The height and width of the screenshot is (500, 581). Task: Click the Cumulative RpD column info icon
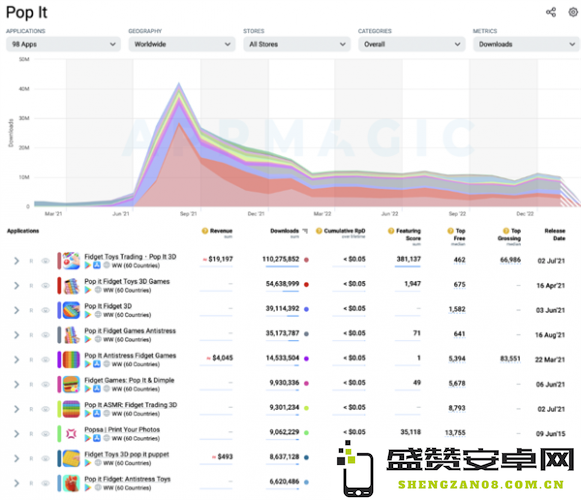click(x=319, y=231)
